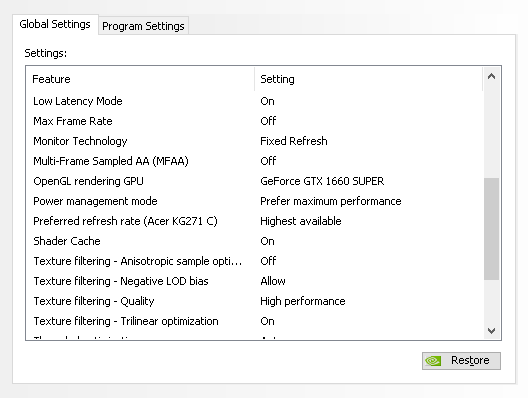Open the Shader Cache 'On' value

pos(267,241)
